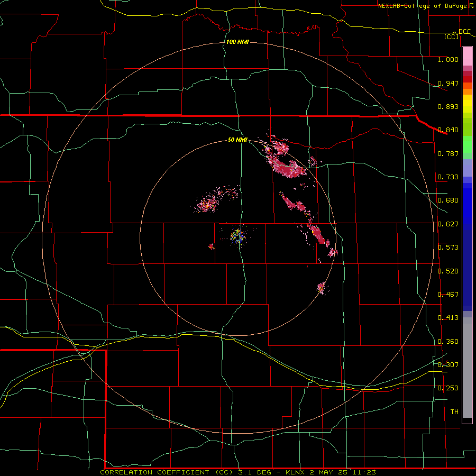Viewport: 476px width, 476px height.
Task: Click the gray lower segment of the color bar
Action: pyautogui.click(x=467, y=368)
